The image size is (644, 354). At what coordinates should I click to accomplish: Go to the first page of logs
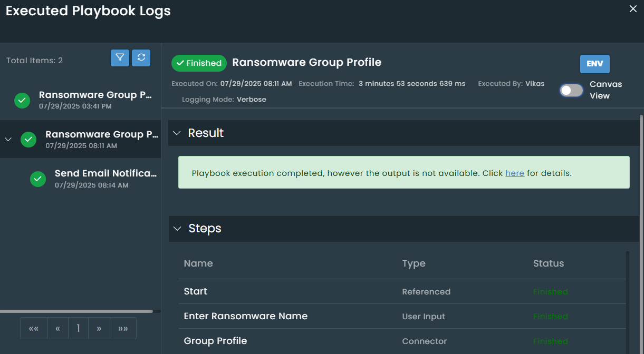point(34,329)
